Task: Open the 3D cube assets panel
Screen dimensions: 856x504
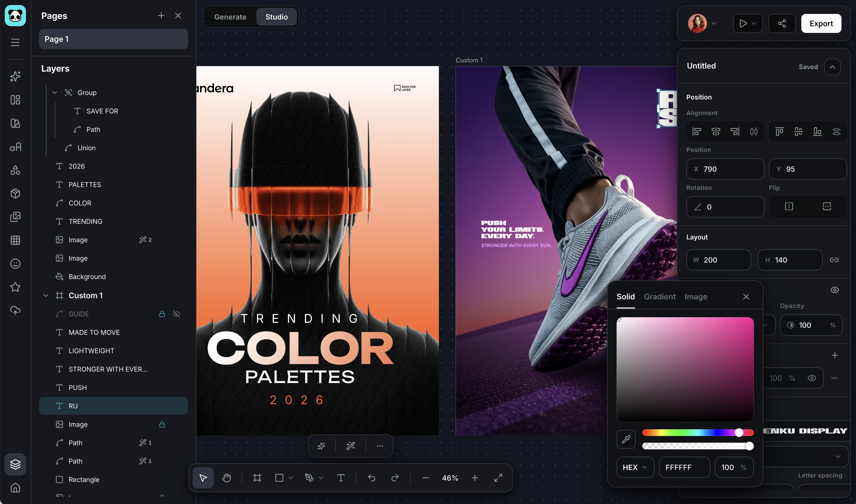Action: coord(15,193)
